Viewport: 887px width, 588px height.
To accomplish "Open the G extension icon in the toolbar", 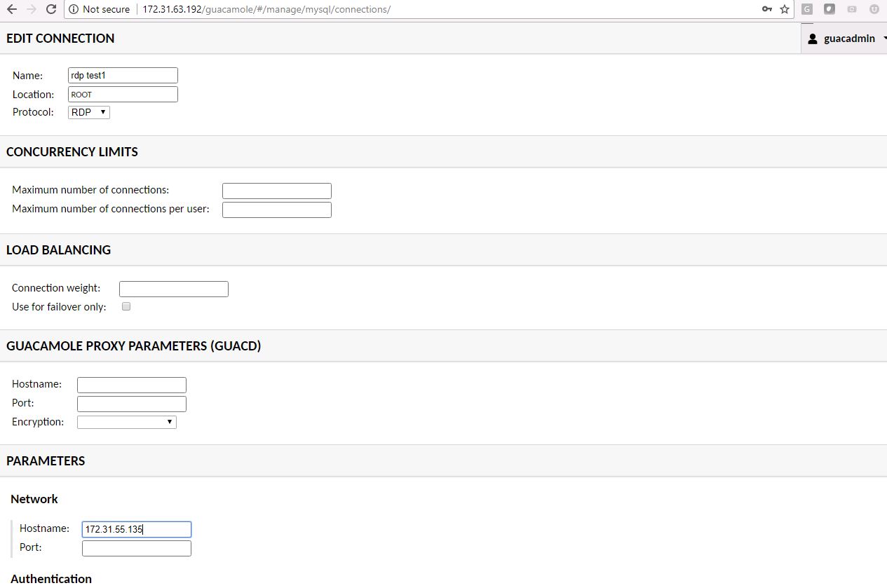I will 807,9.
